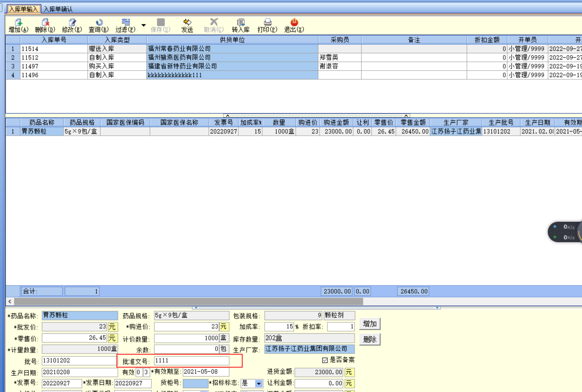The width and height of the screenshot is (582, 392).
Task: Click the 批号 input field
Action: tap(79, 361)
